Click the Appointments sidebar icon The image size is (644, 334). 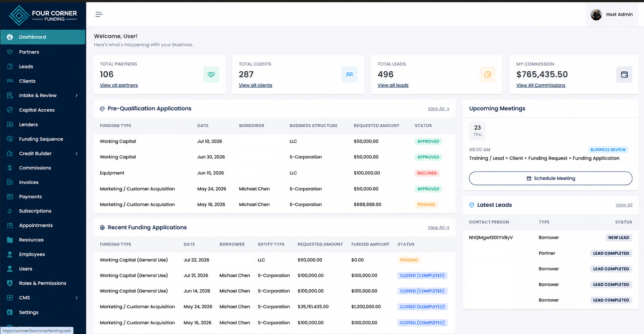[10, 225]
